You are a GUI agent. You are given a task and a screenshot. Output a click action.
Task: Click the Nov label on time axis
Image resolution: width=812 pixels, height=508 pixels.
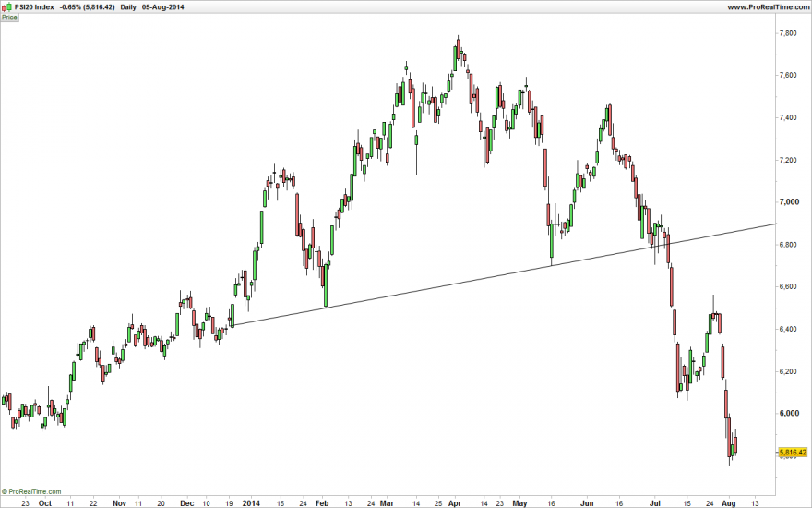(120, 502)
